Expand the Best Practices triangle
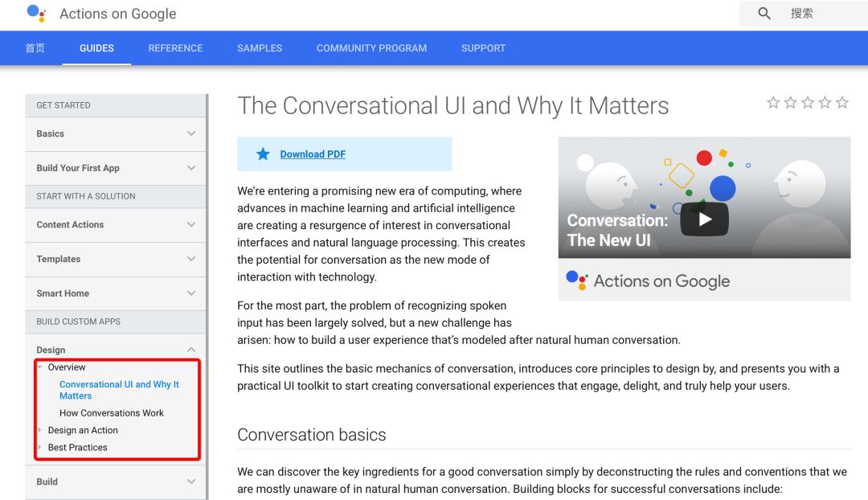 [40, 447]
